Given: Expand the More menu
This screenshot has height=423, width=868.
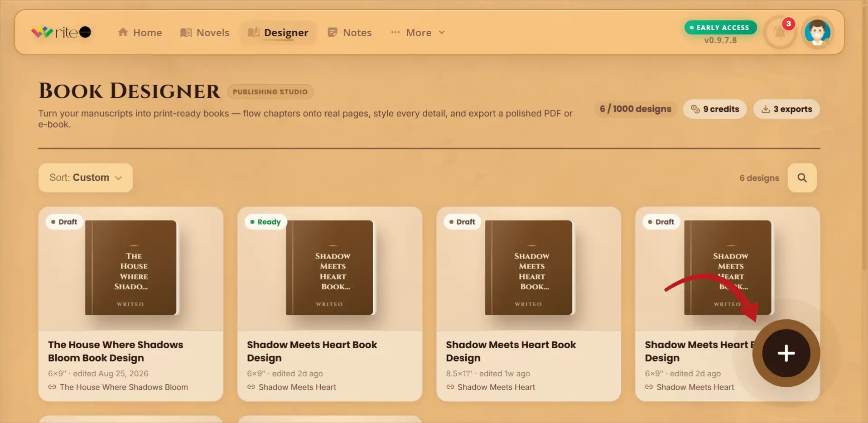Looking at the screenshot, I should coord(418,33).
